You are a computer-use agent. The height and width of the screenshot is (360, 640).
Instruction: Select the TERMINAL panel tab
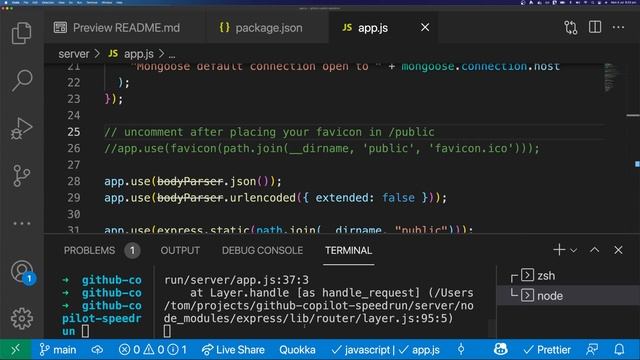[348, 250]
